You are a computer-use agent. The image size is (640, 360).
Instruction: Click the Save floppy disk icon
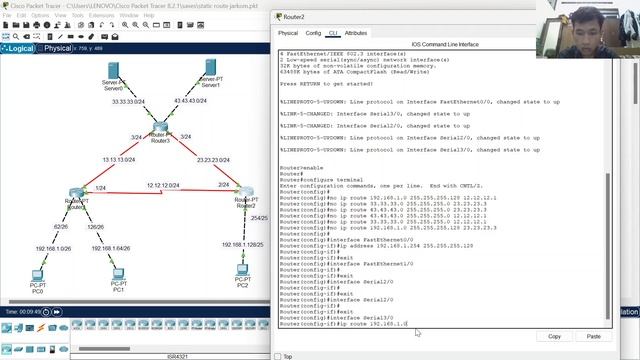26,25
